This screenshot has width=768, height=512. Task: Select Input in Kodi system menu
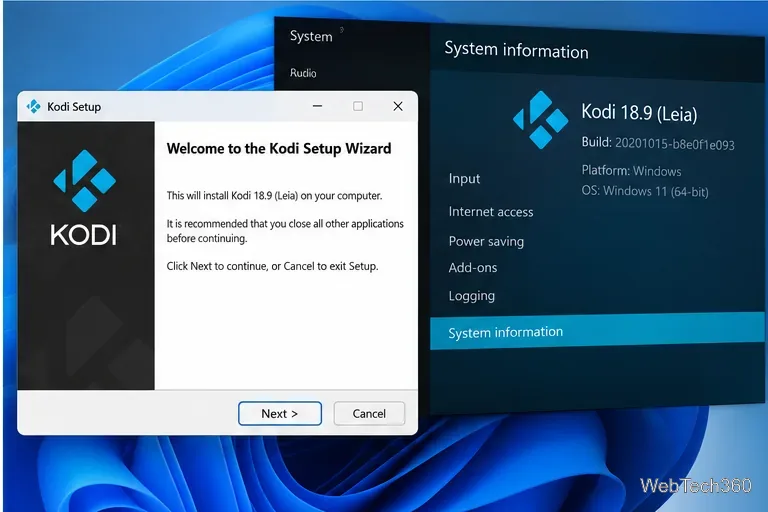pos(464,178)
